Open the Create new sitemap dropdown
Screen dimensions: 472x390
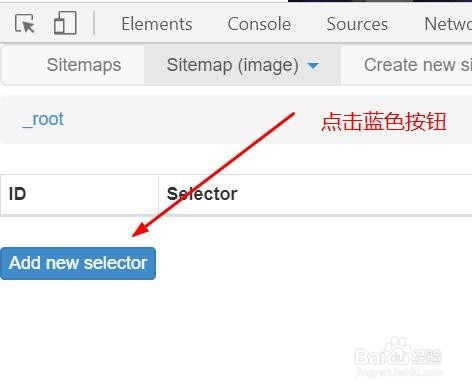(418, 65)
